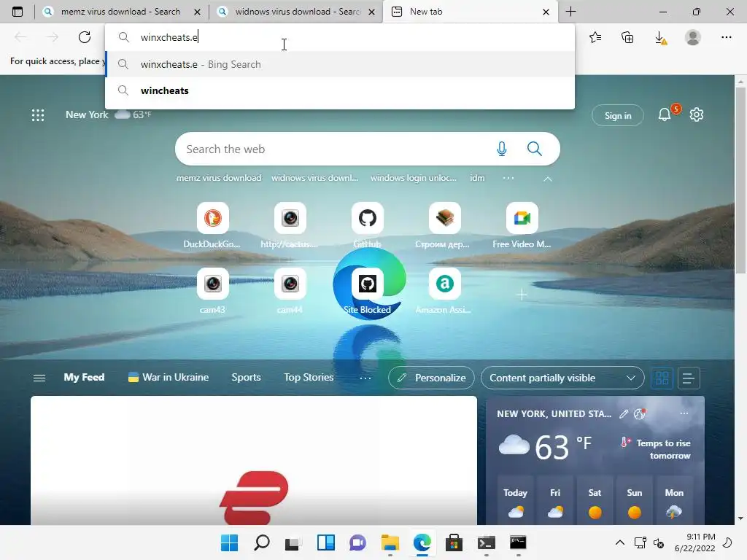Screen dimensions: 747x560
Task: Search again for memz virus download
Action: coord(219,178)
